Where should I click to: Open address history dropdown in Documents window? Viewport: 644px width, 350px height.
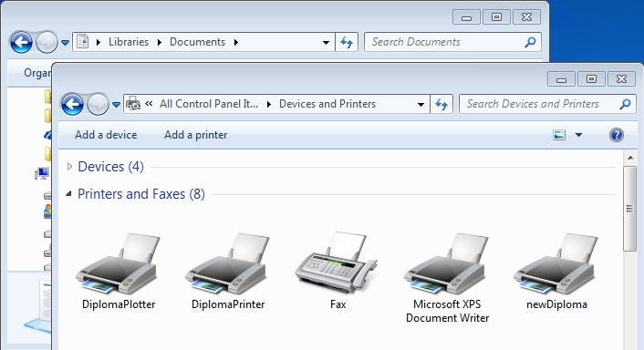326,42
